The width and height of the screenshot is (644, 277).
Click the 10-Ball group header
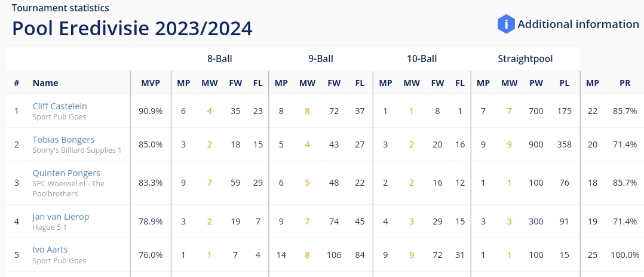coord(422,59)
